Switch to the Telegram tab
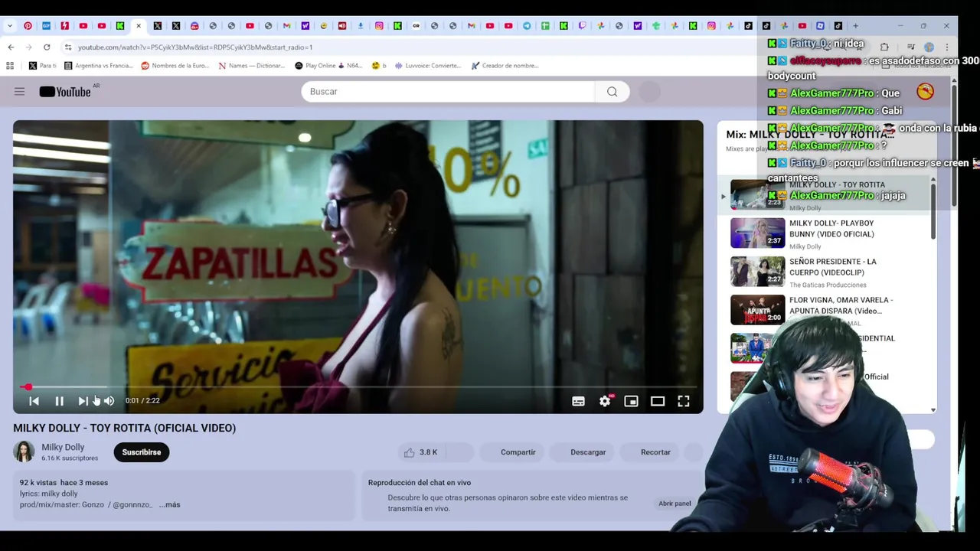Screen dimensions: 980x551 pos(527,26)
